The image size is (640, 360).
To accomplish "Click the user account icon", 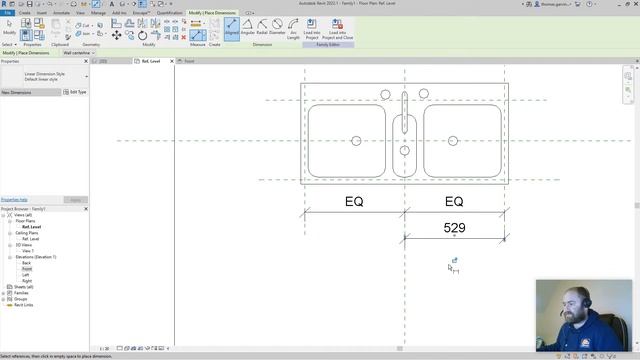I will coord(537,4).
